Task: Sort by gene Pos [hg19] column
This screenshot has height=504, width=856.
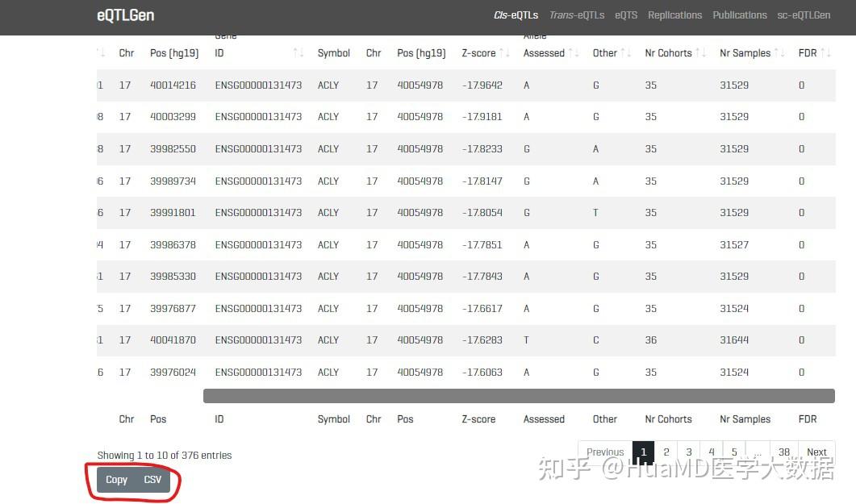Action: (420, 52)
